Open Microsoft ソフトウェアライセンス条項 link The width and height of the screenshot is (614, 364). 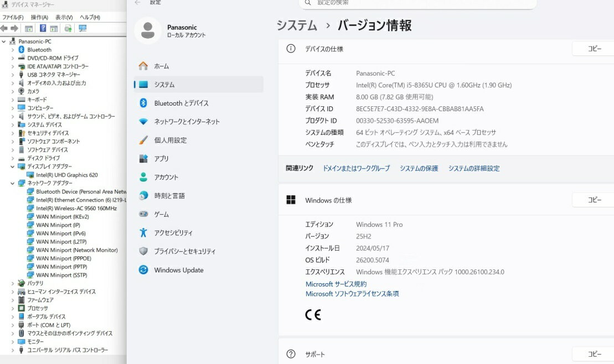click(352, 294)
